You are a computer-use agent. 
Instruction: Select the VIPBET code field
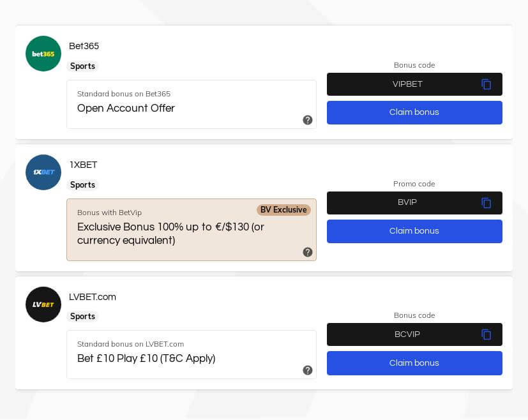pos(414,84)
